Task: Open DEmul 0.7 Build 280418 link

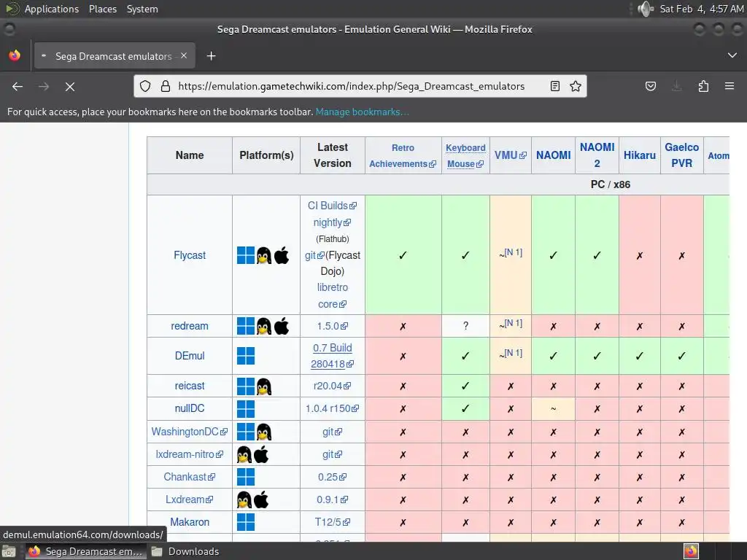Action: tap(332, 356)
